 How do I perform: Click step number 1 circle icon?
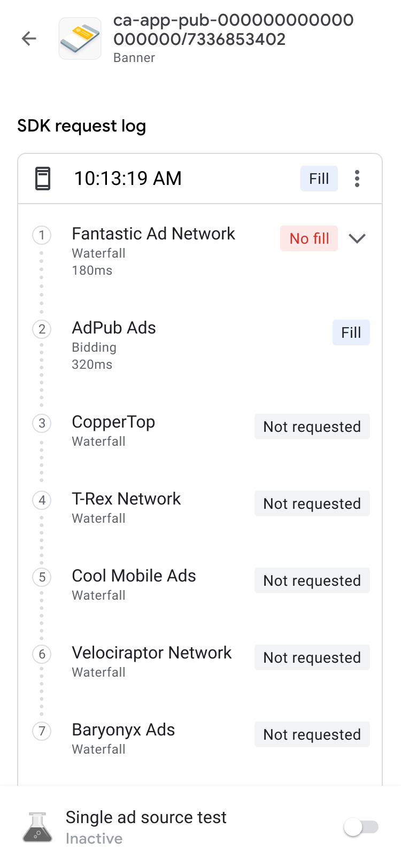[x=42, y=235]
